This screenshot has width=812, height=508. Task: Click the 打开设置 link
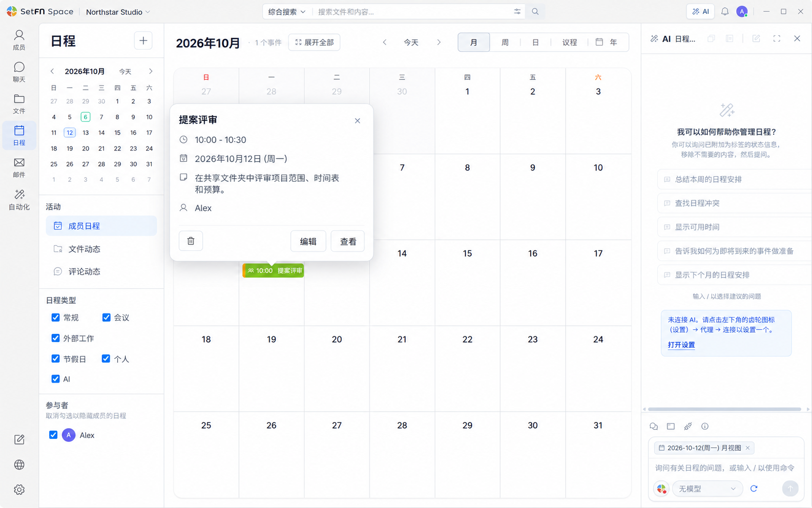coord(681,345)
